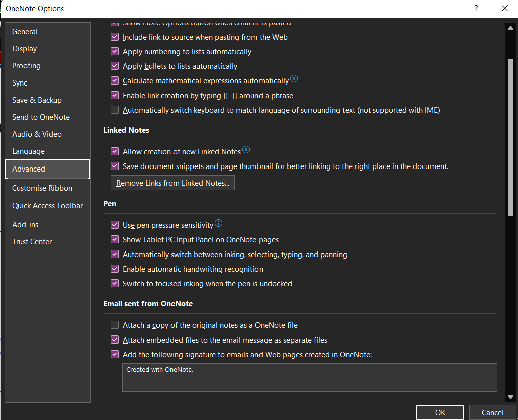Click the Pen section heading

pyautogui.click(x=110, y=204)
